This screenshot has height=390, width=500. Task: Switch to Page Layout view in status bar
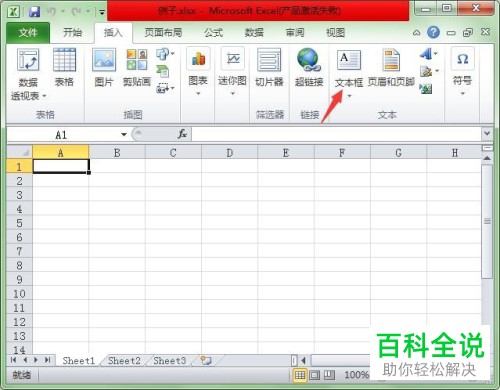pos(314,375)
